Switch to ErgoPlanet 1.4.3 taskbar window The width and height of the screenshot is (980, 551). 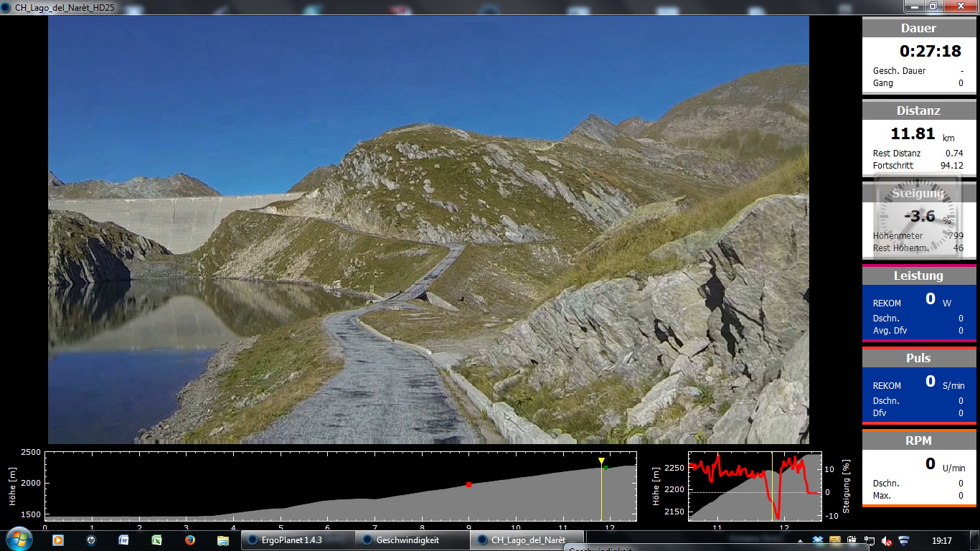tap(297, 540)
